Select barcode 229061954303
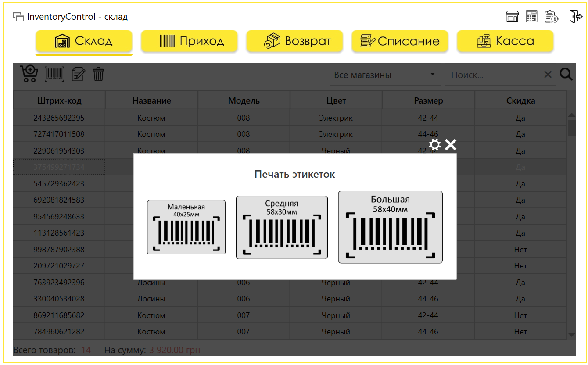This screenshot has height=365, width=588. [59, 151]
